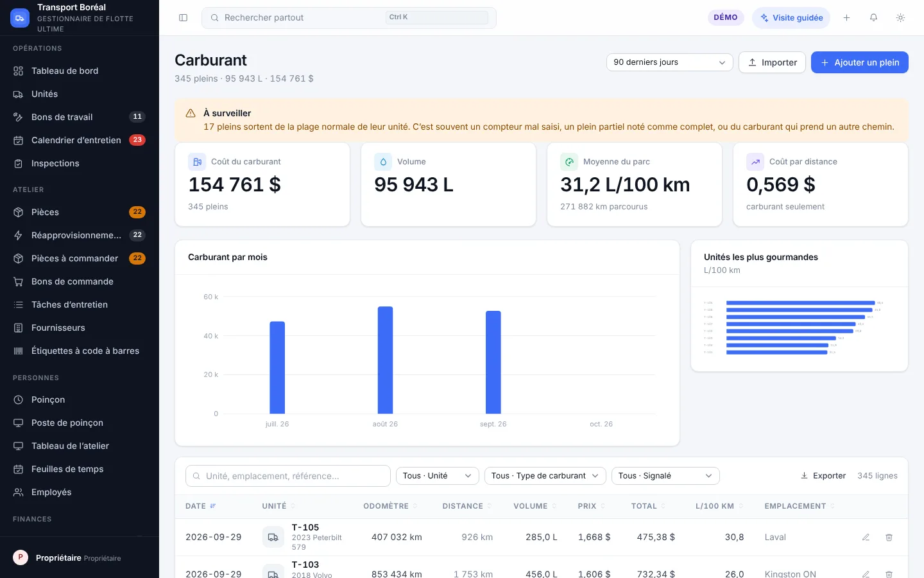
Task: Edit the T-105 fuel entry
Action: point(866,537)
